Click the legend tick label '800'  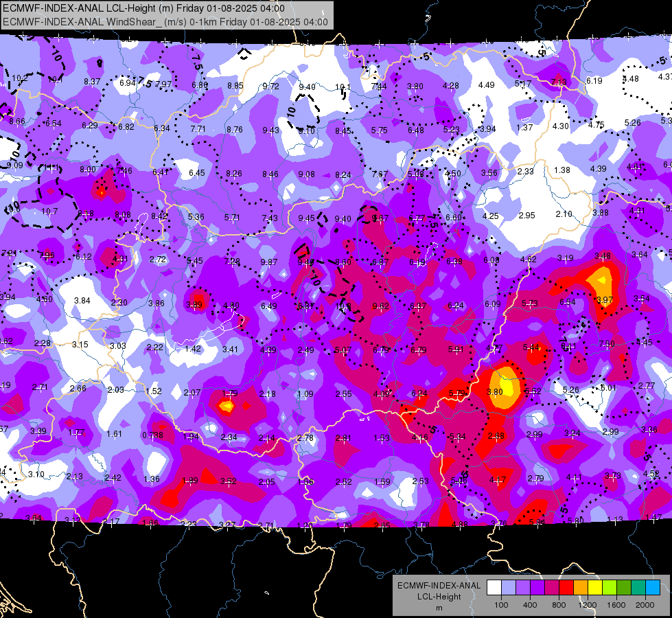coord(559,605)
